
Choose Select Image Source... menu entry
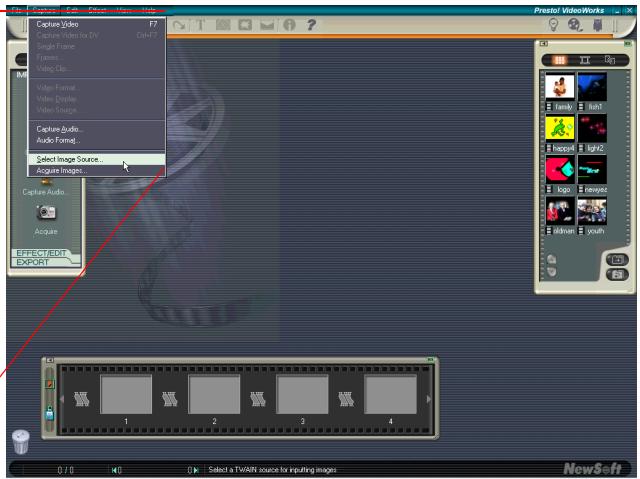[97, 159]
